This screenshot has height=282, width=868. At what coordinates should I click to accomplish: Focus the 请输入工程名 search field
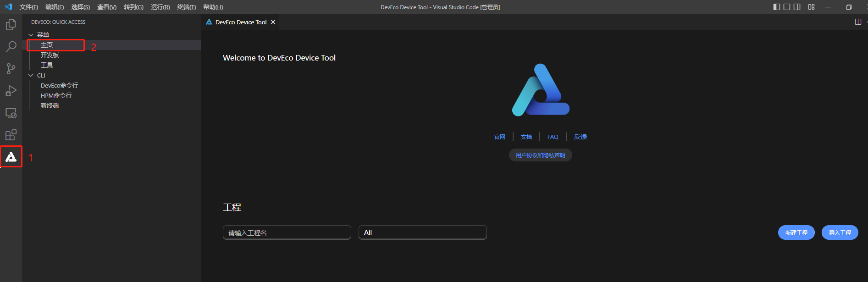click(x=287, y=232)
